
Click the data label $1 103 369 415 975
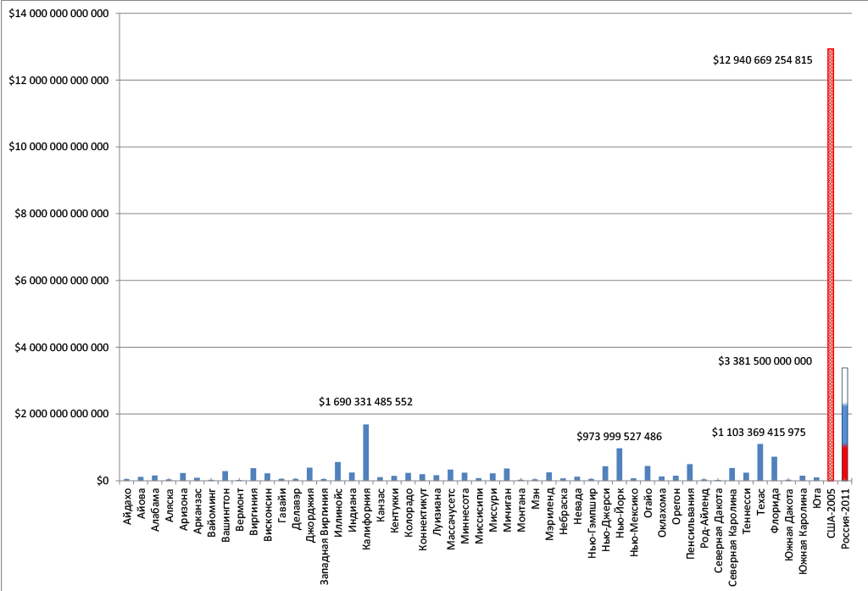759,432
